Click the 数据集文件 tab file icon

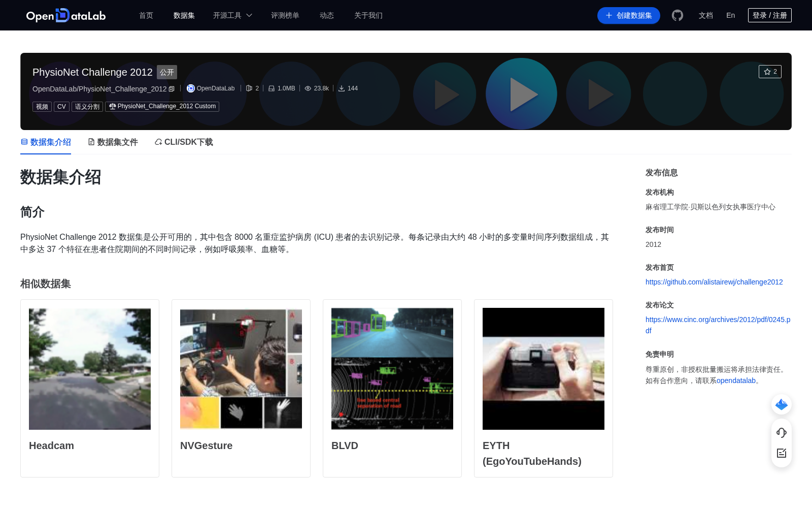(x=91, y=142)
